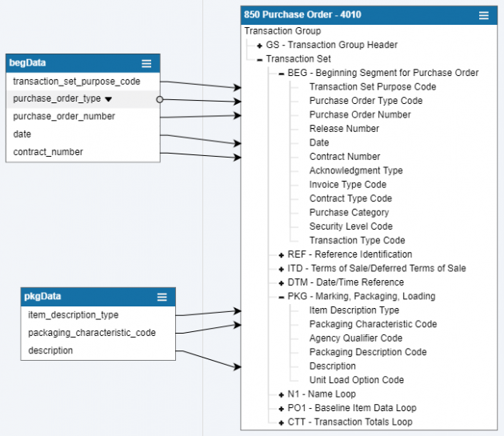504x436 pixels.
Task: Select packaging_characteristic_code field in pkgData
Action: pyautogui.click(x=98, y=333)
